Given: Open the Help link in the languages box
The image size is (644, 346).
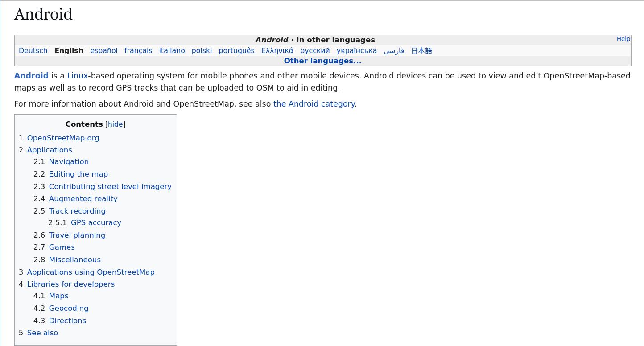Looking at the screenshot, I should [x=623, y=39].
